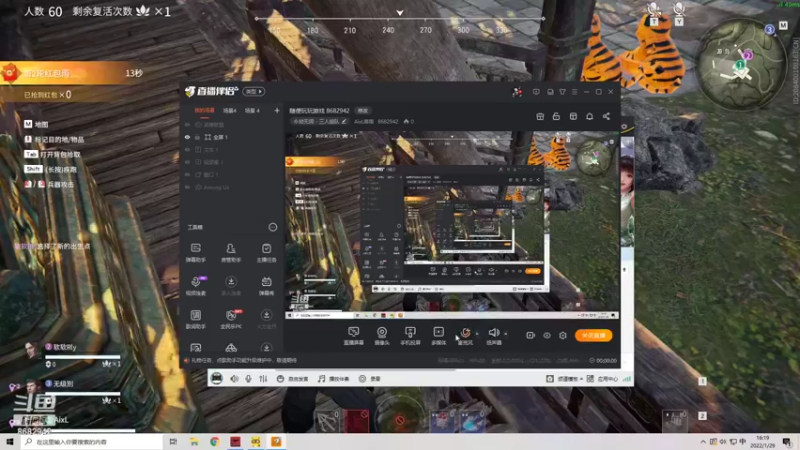
Task: Collapse the 工具箱 toolbox panel
Action: click(273, 227)
